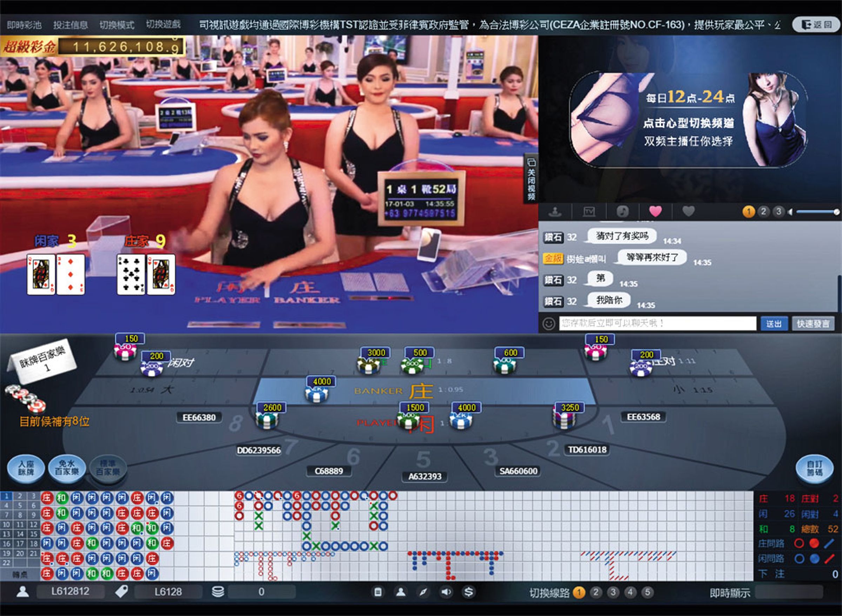Select the 免水百家樂 mode button
The width and height of the screenshot is (842, 616).
[67, 468]
